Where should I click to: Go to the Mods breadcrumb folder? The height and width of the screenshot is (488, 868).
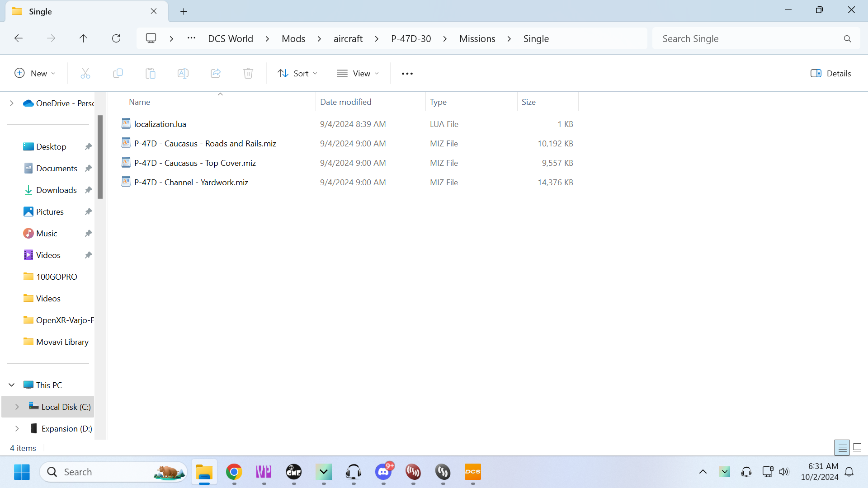coord(293,39)
